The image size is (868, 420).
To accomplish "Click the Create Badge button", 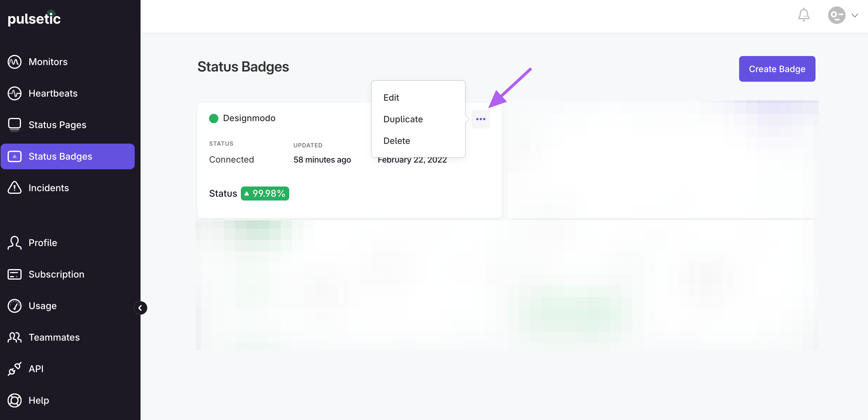I will pos(777,69).
